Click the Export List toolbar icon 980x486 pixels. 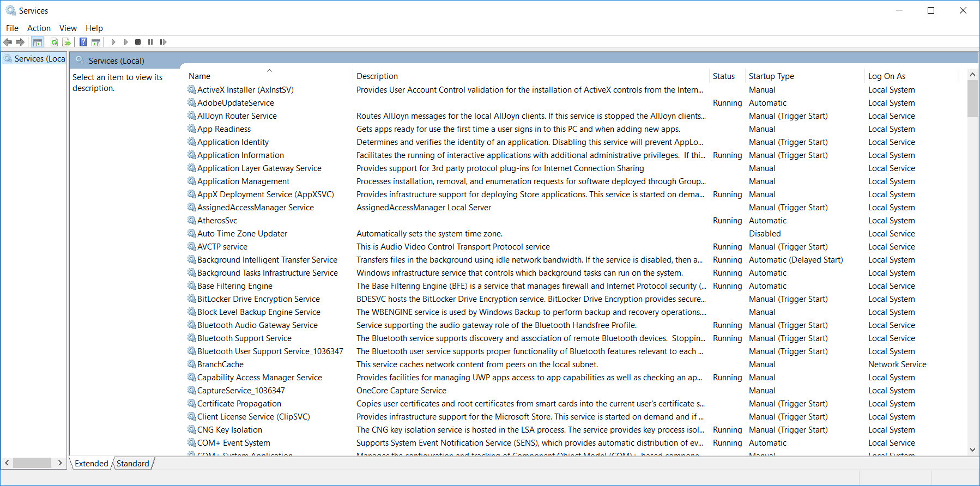(x=66, y=42)
